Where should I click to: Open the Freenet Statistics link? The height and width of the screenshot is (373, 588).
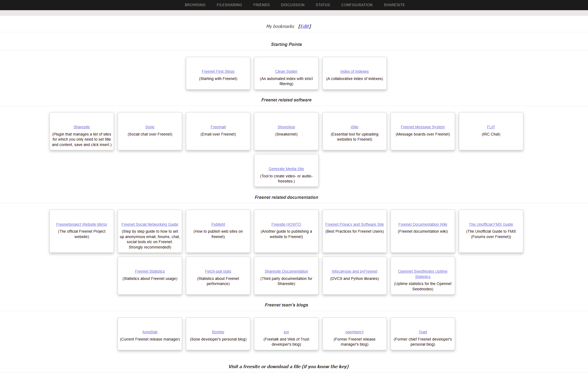[x=150, y=271]
